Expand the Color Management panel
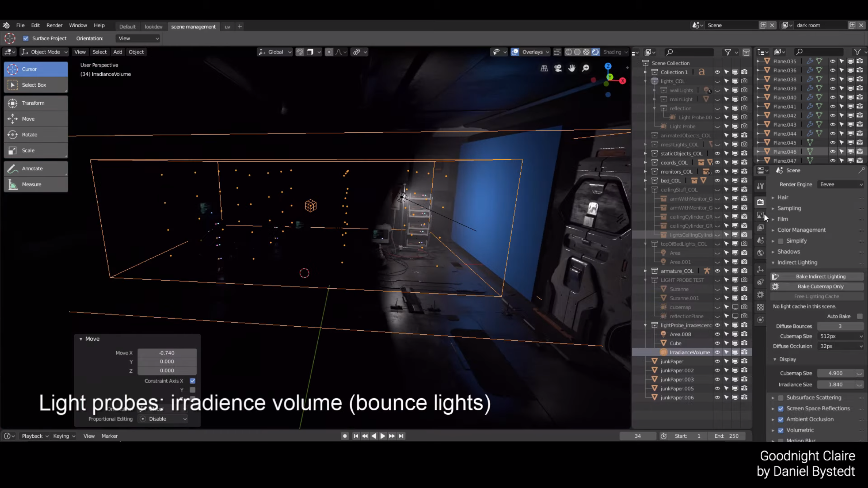This screenshot has height=488, width=868. pos(802,230)
